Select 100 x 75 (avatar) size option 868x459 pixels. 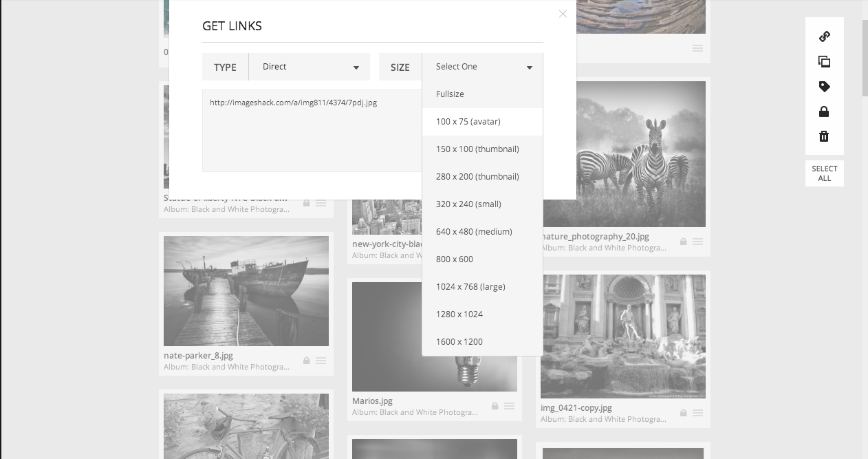(x=468, y=122)
